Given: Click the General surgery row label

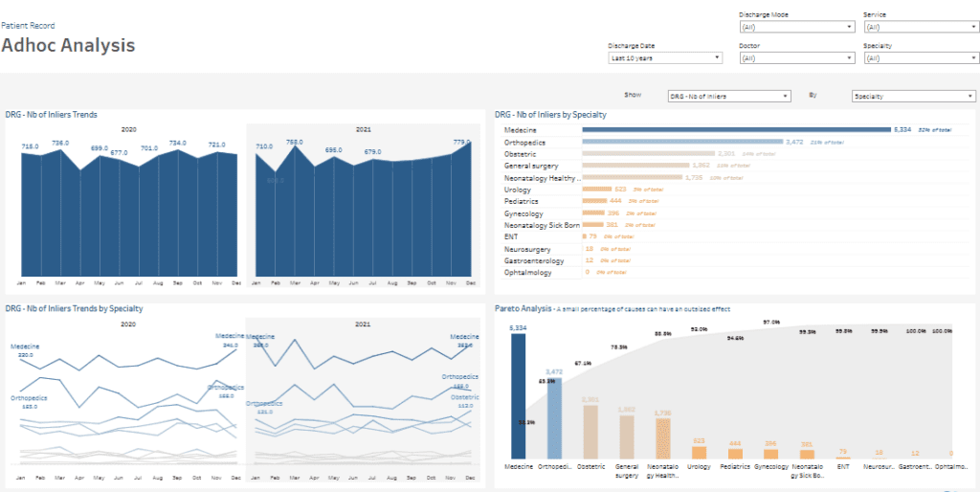Looking at the screenshot, I should click(531, 166).
